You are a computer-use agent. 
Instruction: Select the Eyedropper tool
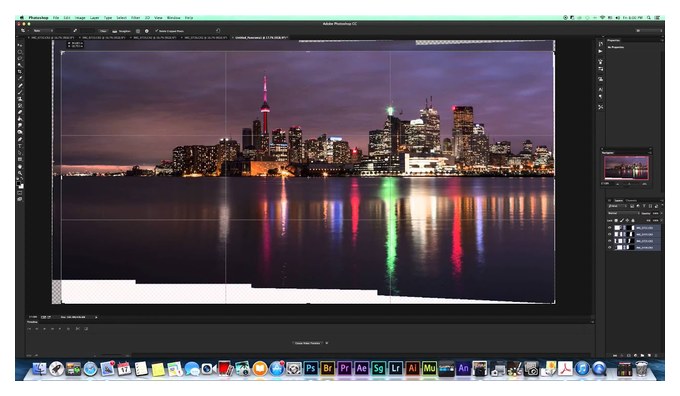[20, 79]
